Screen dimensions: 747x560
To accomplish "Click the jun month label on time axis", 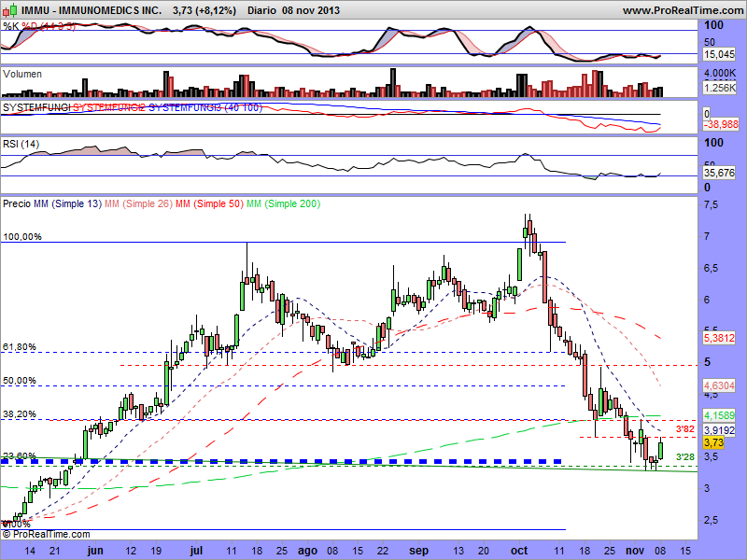I will [x=95, y=551].
